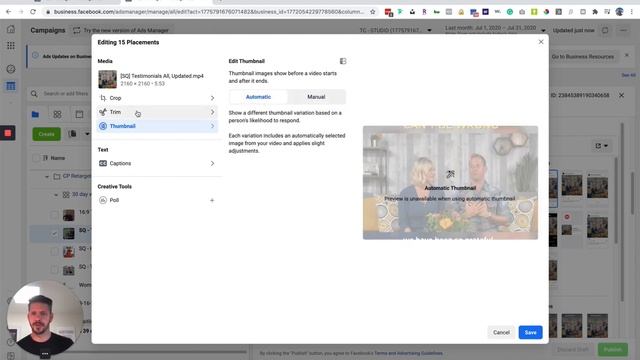Screen dimensions: 640x360
Task: Click the automatic thumbnail video preview
Action: [450, 182]
